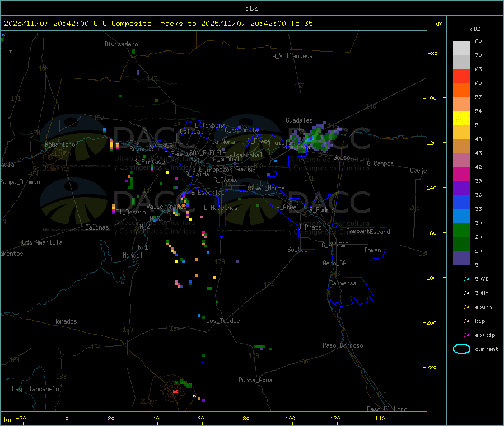This screenshot has width=504, height=426.
Task: Click the Bowen map label
Action: click(372, 250)
